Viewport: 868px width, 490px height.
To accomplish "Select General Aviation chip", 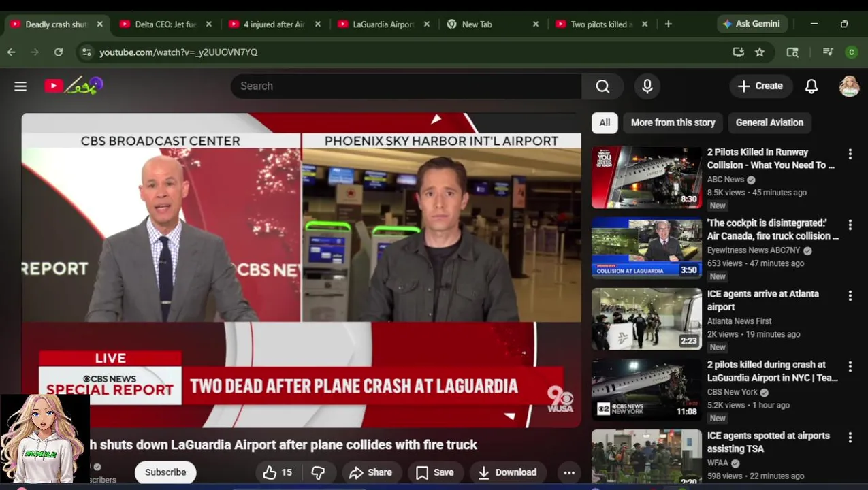I will pyautogui.click(x=769, y=122).
